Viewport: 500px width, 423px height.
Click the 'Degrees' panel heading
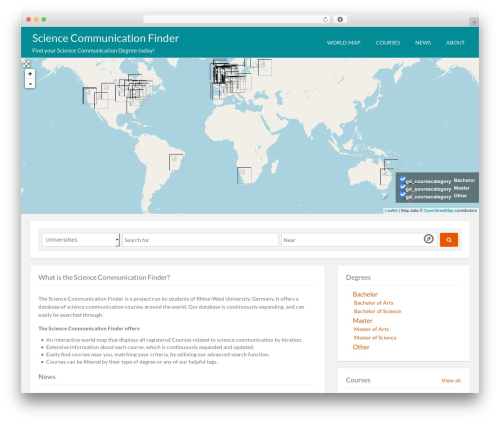click(358, 277)
